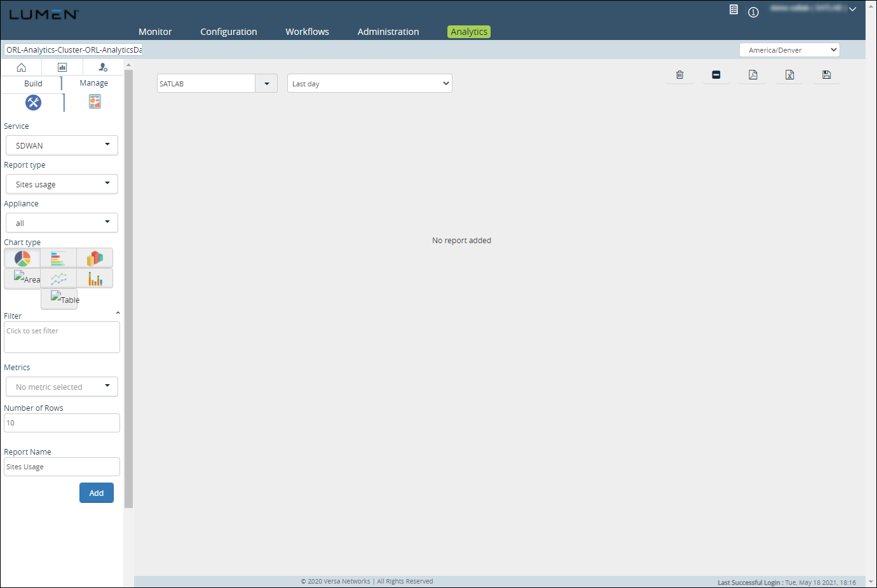
Task: Save the report using the disk icon
Action: coord(826,74)
